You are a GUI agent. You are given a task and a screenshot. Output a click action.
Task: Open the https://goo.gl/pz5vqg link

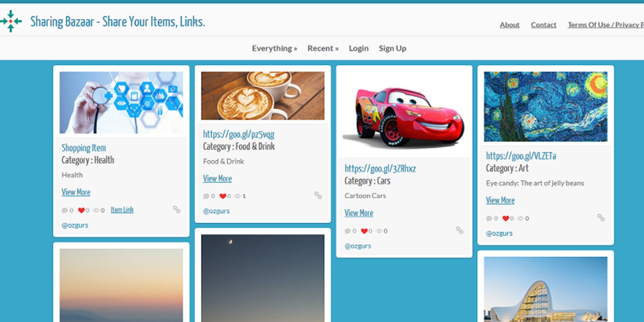(239, 134)
